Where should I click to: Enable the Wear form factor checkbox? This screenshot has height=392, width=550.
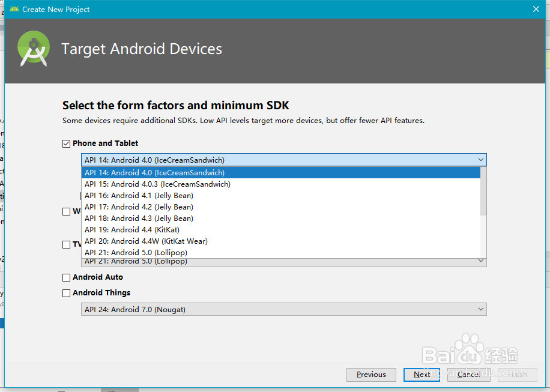[x=67, y=211]
